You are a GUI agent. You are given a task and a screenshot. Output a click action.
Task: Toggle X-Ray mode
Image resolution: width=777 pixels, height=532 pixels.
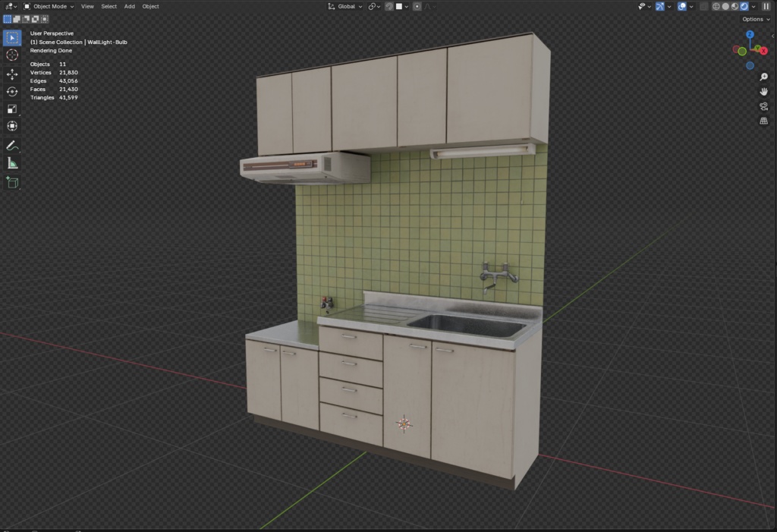click(703, 6)
